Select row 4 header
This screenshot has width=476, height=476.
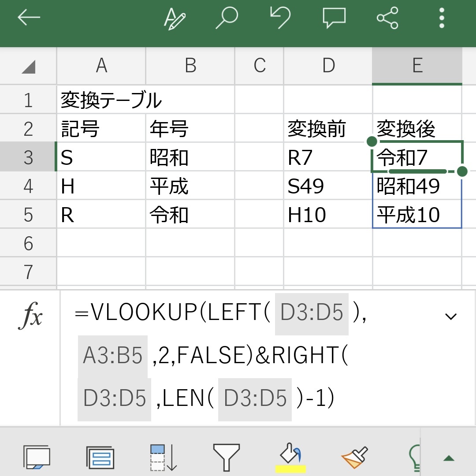(28, 186)
